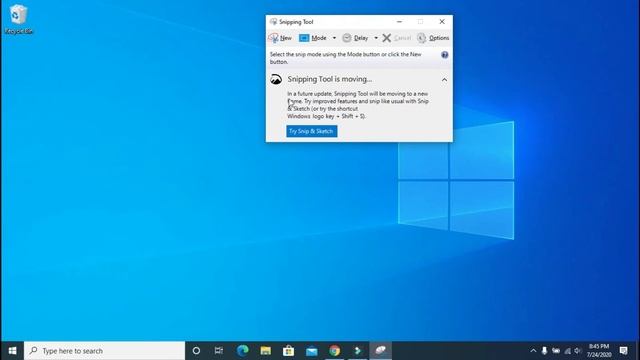
Task: Click the Cancel button in toolbar
Action: pyautogui.click(x=397, y=38)
